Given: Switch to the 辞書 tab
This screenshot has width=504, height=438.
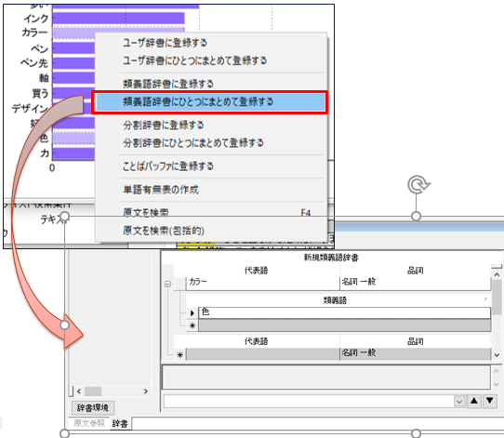Looking at the screenshot, I should [x=120, y=423].
